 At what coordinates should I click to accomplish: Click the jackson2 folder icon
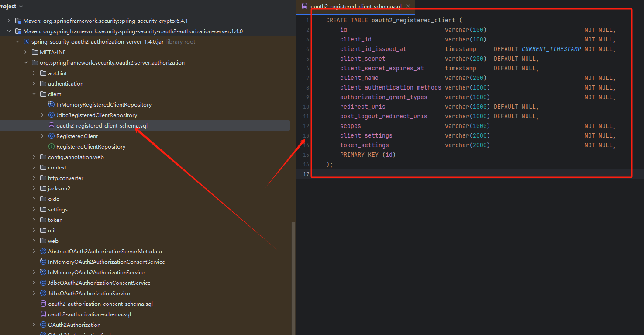click(x=43, y=188)
